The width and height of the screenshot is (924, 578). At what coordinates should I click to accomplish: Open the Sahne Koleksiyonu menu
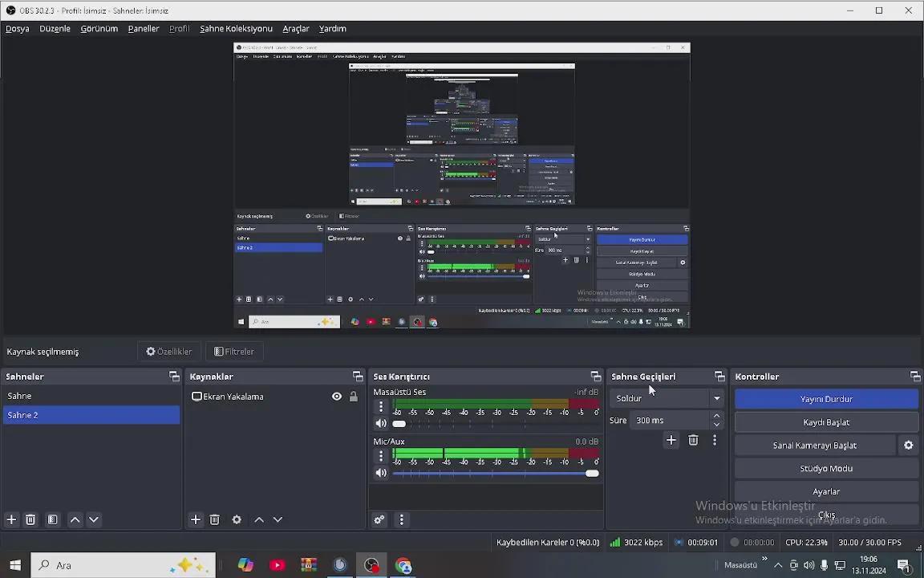(236, 29)
